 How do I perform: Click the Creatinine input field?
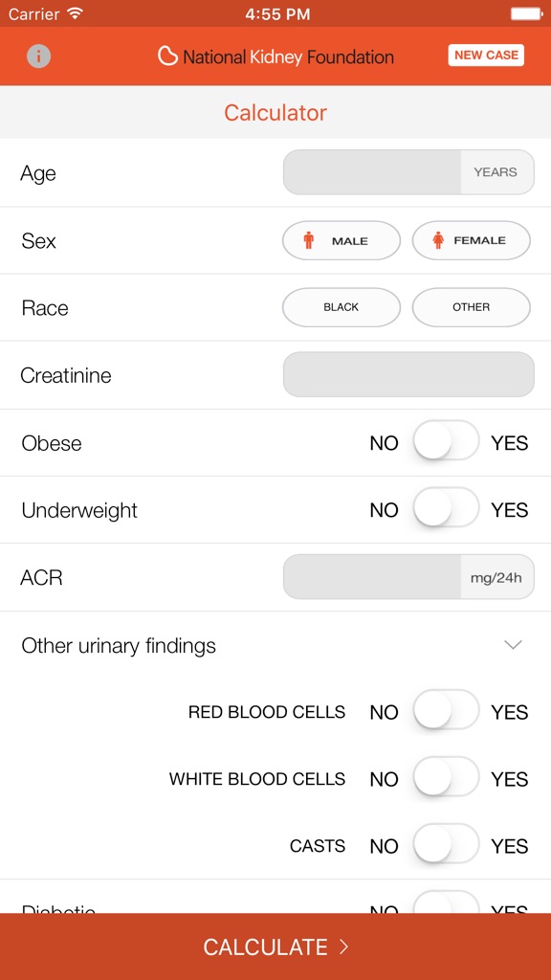coord(408,374)
